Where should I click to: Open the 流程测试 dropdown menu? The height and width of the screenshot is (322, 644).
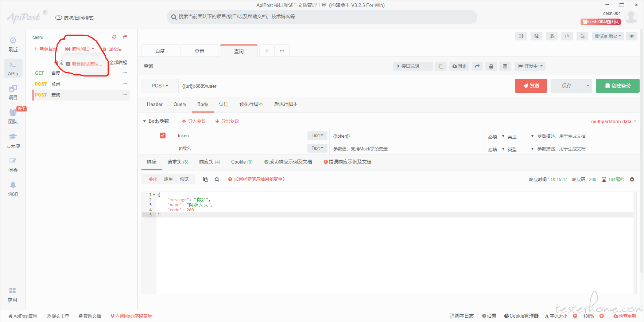tap(80, 49)
